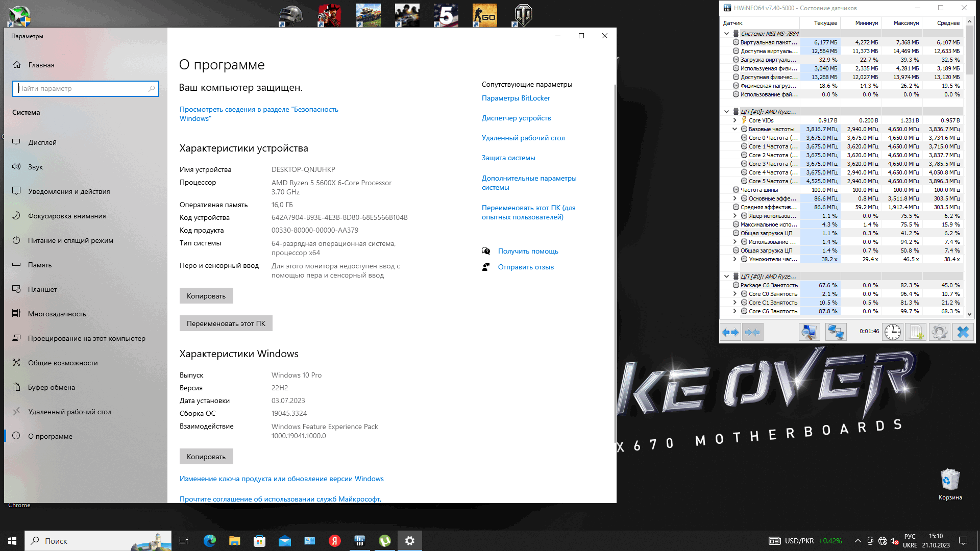Image resolution: width=980 pixels, height=551 pixels.
Task: Open Yandex browser from the taskbar
Action: [x=335, y=541]
